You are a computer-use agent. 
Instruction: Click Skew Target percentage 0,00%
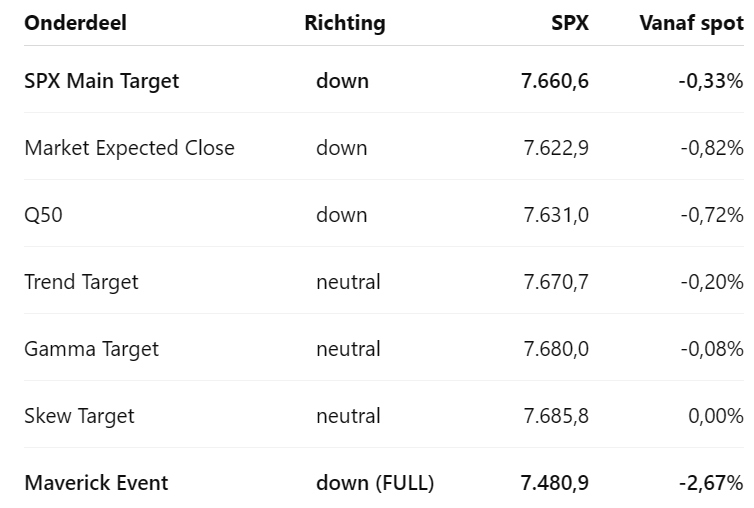tap(716, 416)
